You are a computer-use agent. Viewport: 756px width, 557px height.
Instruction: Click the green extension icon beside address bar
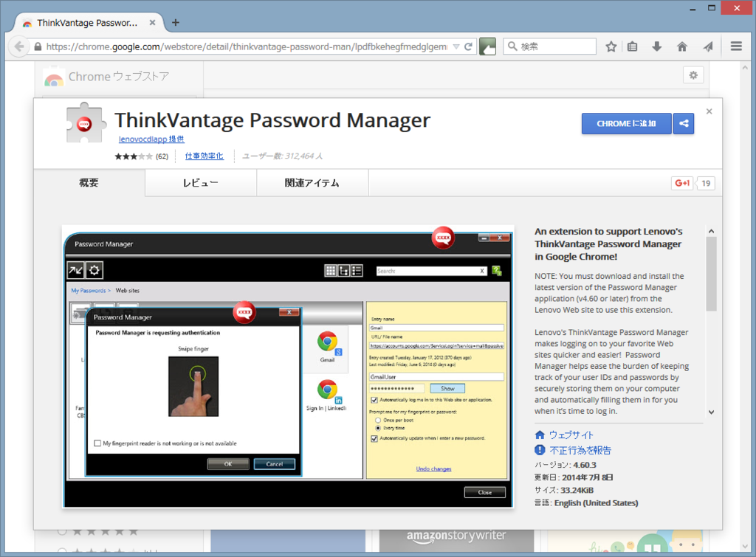point(487,46)
